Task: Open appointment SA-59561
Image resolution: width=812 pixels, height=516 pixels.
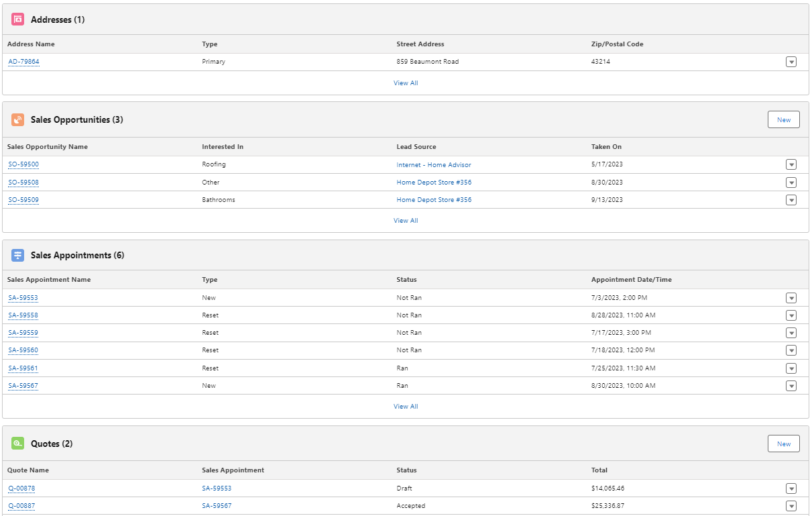Action: tap(23, 368)
